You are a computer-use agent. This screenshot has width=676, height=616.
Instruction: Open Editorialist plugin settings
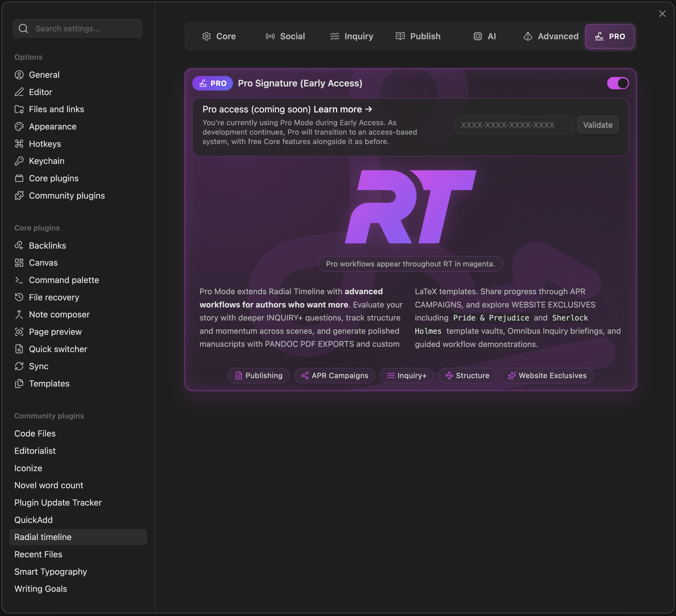coord(78,451)
